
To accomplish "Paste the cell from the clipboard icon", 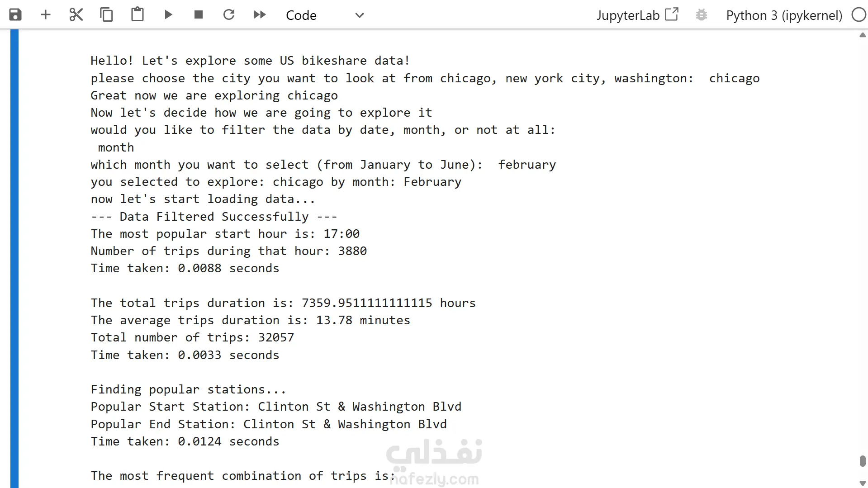I will (138, 14).
